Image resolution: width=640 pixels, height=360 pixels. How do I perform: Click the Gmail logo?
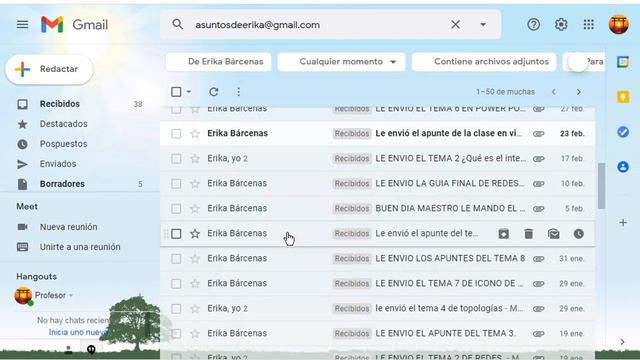coord(74,24)
